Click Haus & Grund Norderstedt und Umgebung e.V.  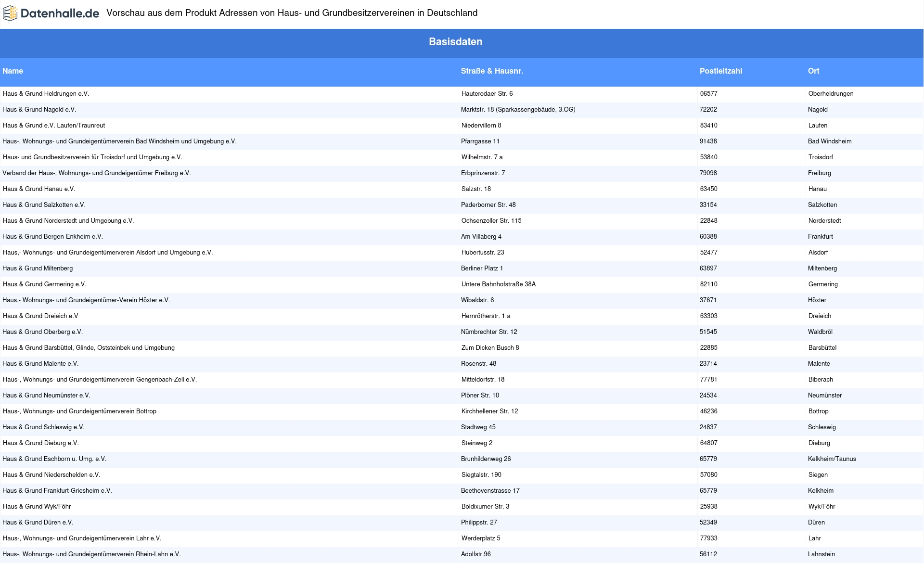pos(68,221)
